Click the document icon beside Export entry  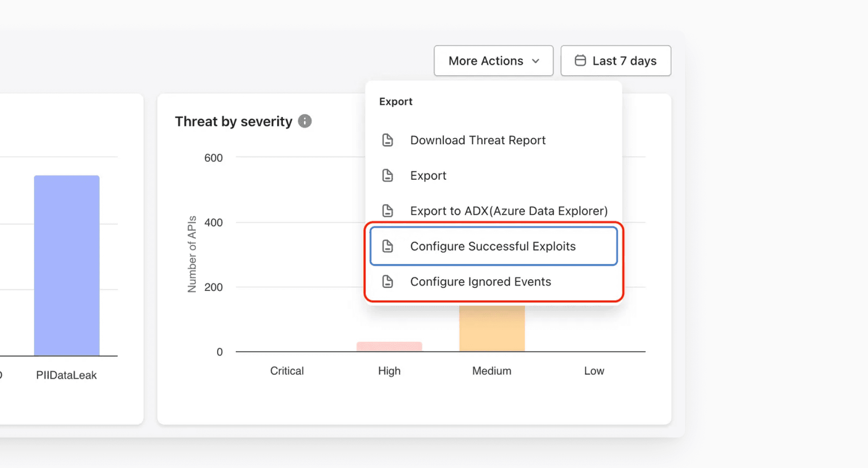click(387, 176)
